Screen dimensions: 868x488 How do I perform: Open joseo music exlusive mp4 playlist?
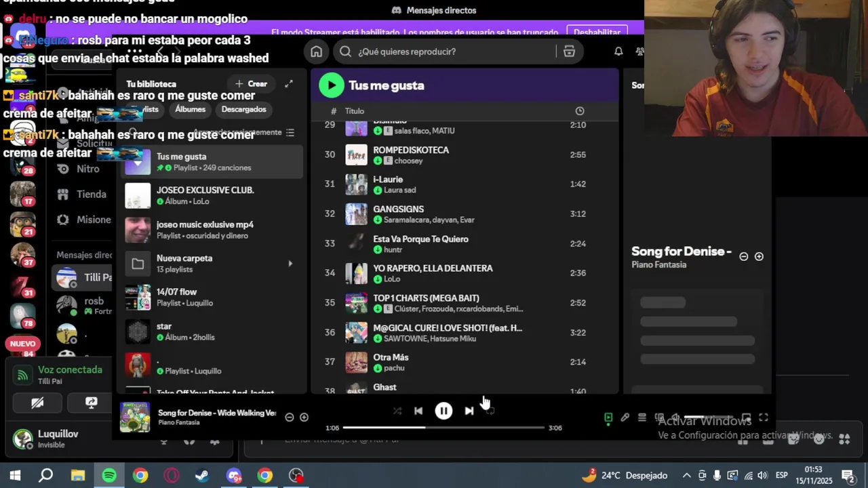coord(212,230)
